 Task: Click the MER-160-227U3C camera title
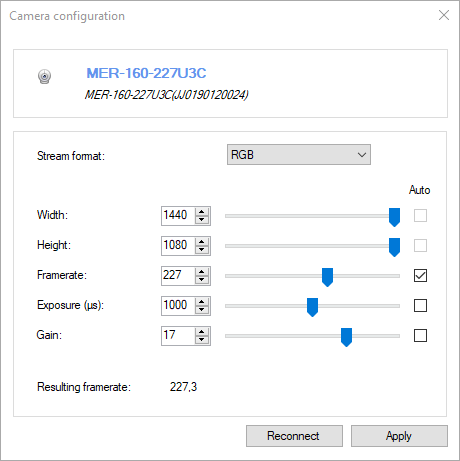point(146,73)
